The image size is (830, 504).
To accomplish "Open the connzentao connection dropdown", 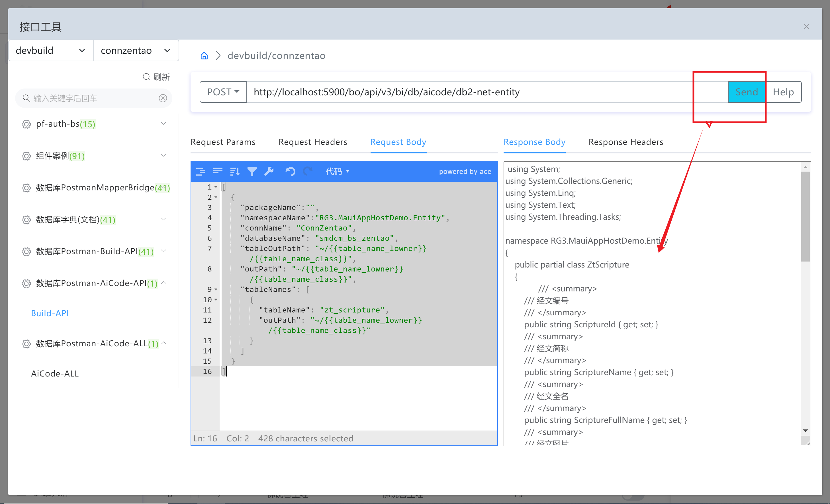I will [x=136, y=50].
